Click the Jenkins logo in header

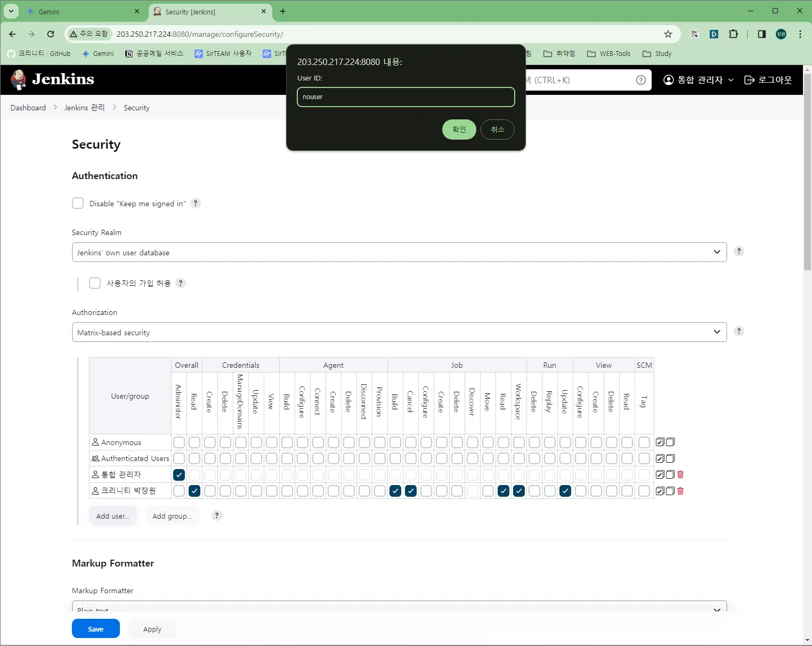(52, 79)
